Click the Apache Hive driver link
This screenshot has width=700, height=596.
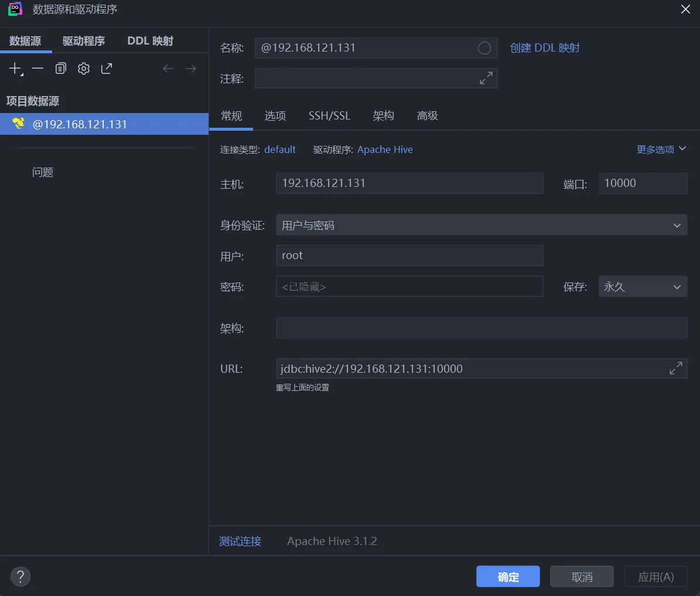pyautogui.click(x=385, y=149)
